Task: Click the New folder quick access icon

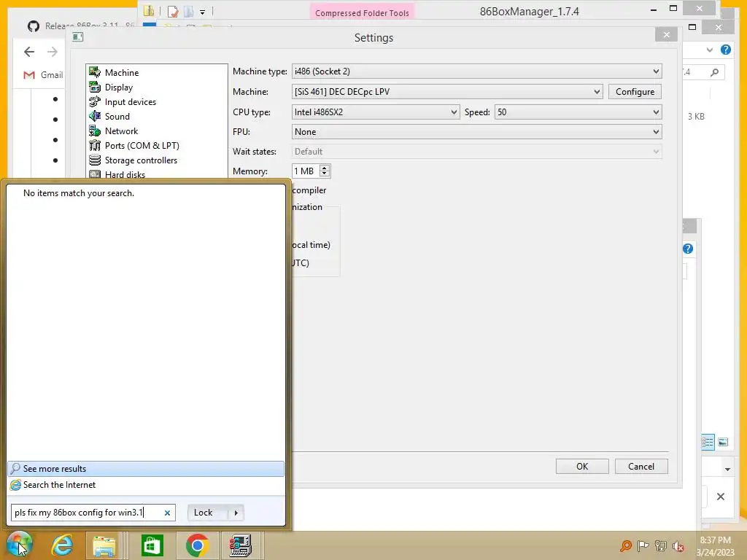Action: [x=189, y=11]
